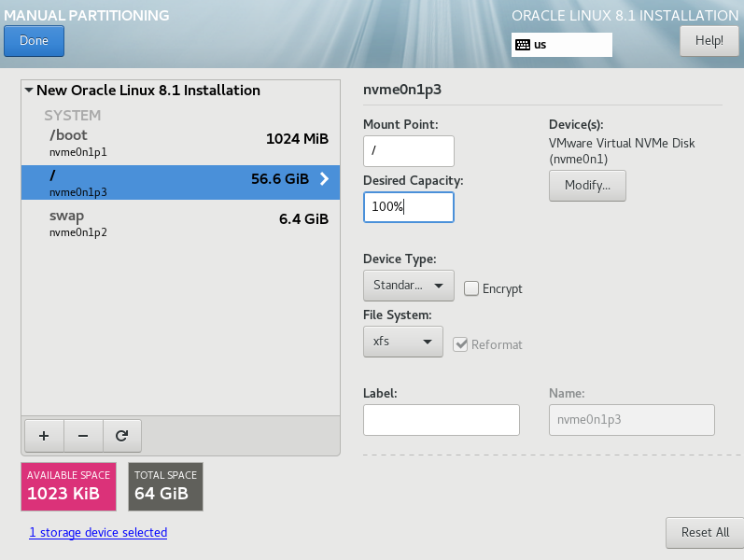744x560 pixels.
Task: Click the Modify... devices button
Action: (587, 186)
